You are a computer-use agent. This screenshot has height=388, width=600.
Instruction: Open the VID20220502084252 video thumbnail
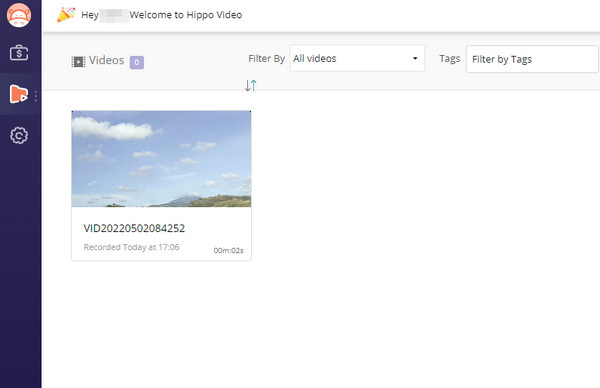pos(161,159)
